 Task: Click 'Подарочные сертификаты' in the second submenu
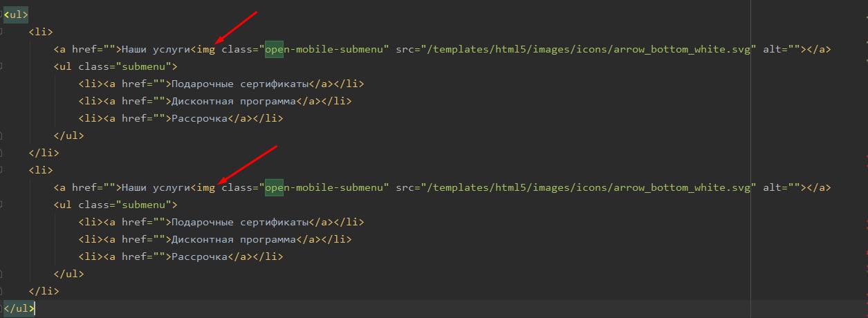[239, 222]
